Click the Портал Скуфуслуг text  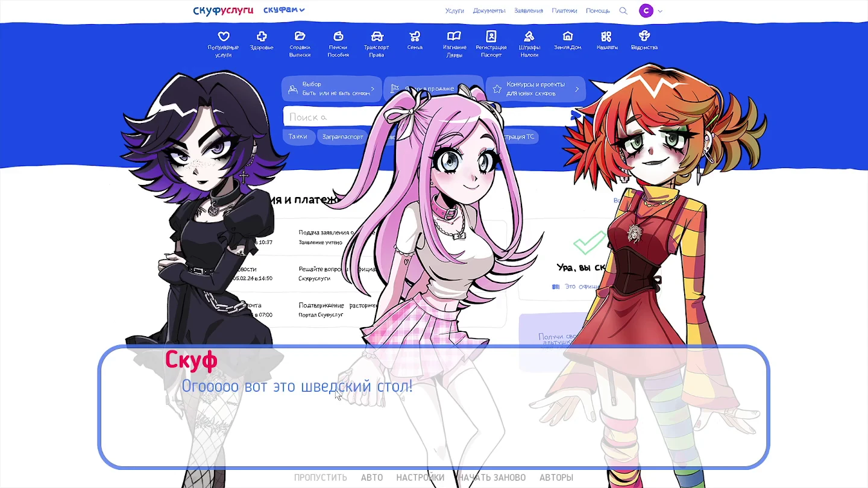click(x=321, y=315)
